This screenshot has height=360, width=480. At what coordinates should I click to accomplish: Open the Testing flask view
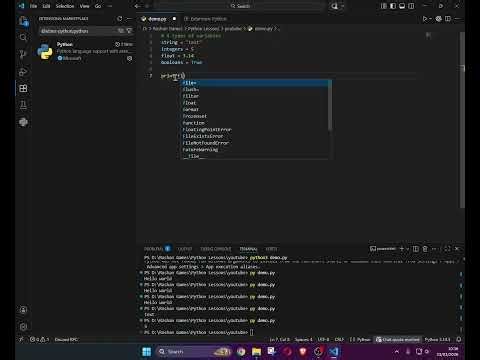click(x=23, y=105)
